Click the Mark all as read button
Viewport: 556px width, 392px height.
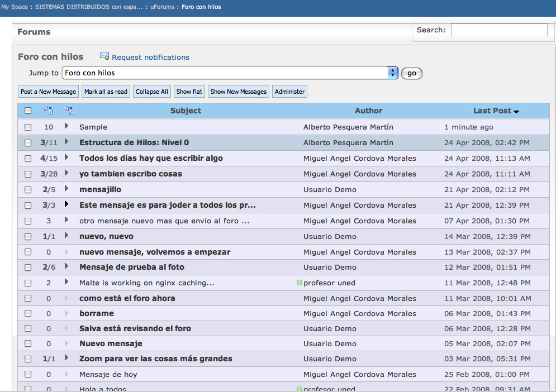click(106, 92)
